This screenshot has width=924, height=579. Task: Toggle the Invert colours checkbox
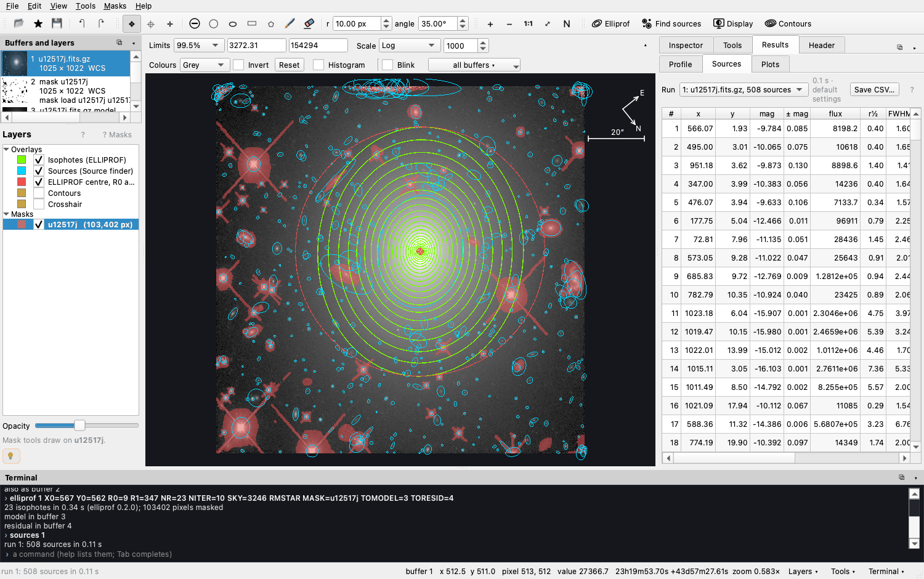click(238, 65)
